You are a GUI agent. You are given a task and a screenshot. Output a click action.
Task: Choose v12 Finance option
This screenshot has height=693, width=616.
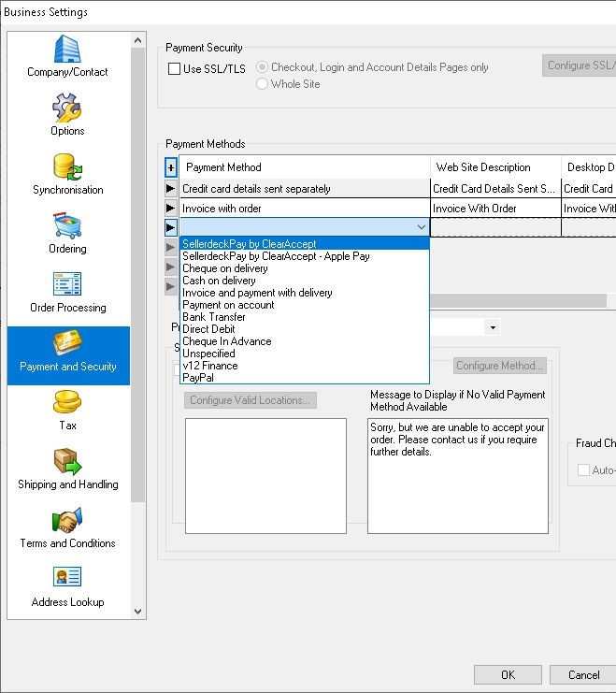(x=305, y=366)
